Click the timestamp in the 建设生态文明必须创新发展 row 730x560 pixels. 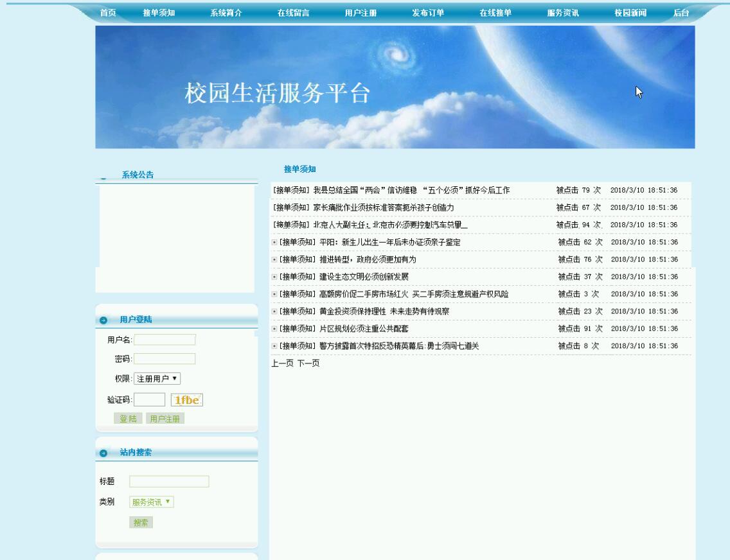pyautogui.click(x=645, y=277)
